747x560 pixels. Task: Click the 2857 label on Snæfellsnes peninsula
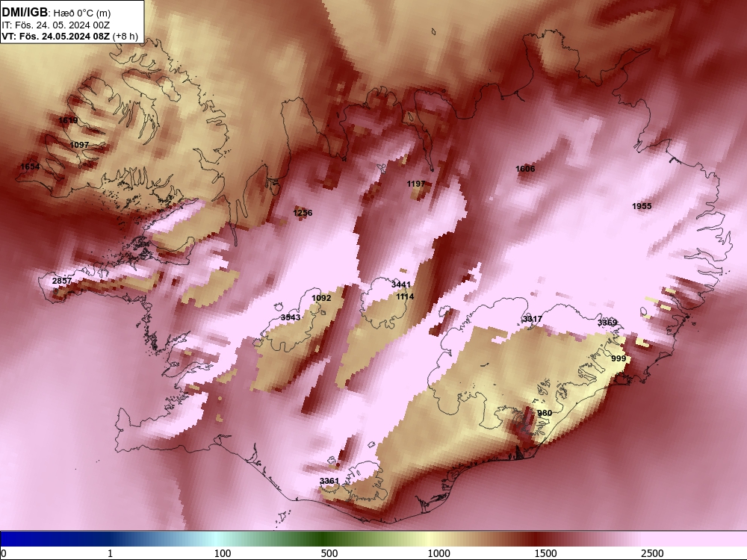click(x=62, y=281)
